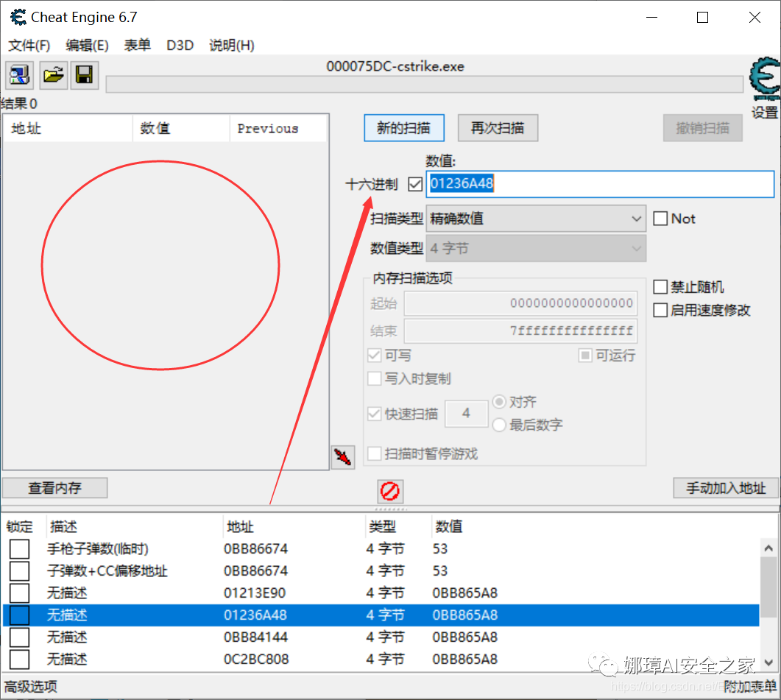Click the 数值 column header in results
781x700 pixels.
tap(181, 129)
